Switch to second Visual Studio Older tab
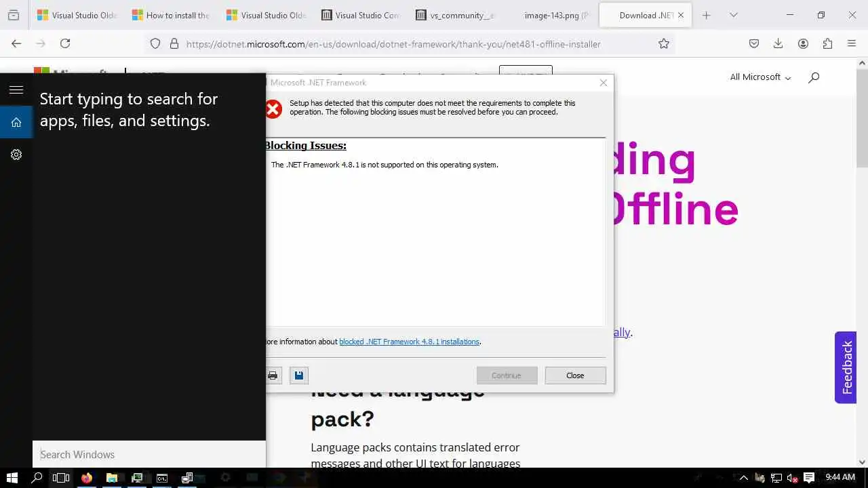 [x=266, y=15]
